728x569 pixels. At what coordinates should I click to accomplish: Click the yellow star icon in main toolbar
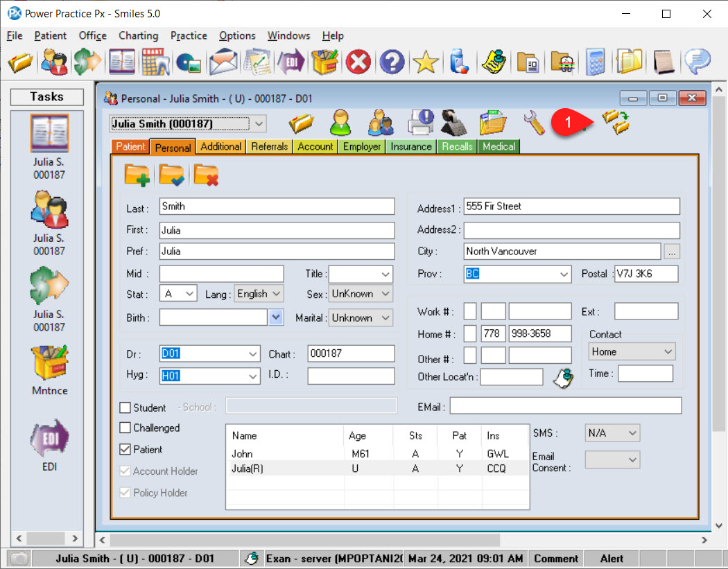pyautogui.click(x=425, y=62)
